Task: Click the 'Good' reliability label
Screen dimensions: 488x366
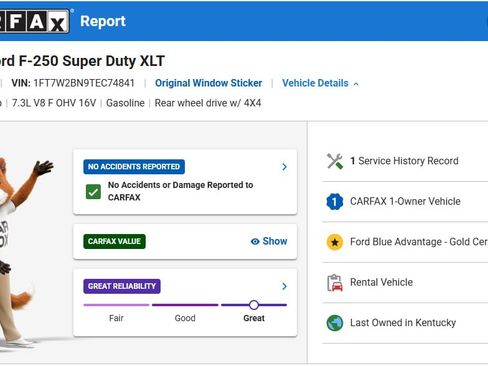Action: (185, 318)
